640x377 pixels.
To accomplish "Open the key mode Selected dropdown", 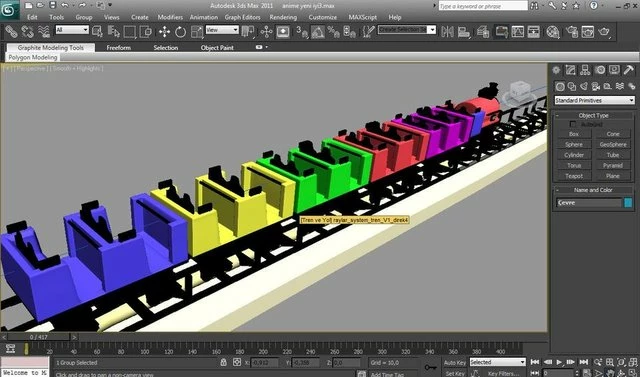I will [497, 362].
